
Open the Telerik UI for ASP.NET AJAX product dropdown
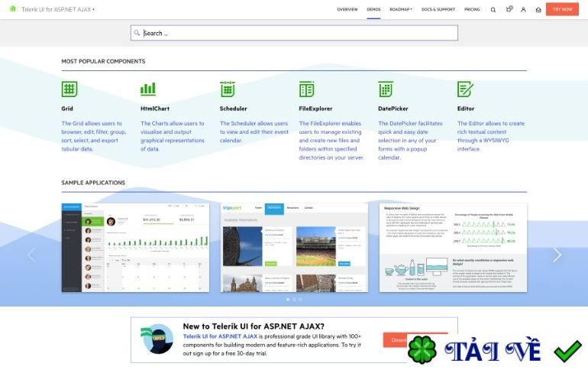[x=58, y=9]
